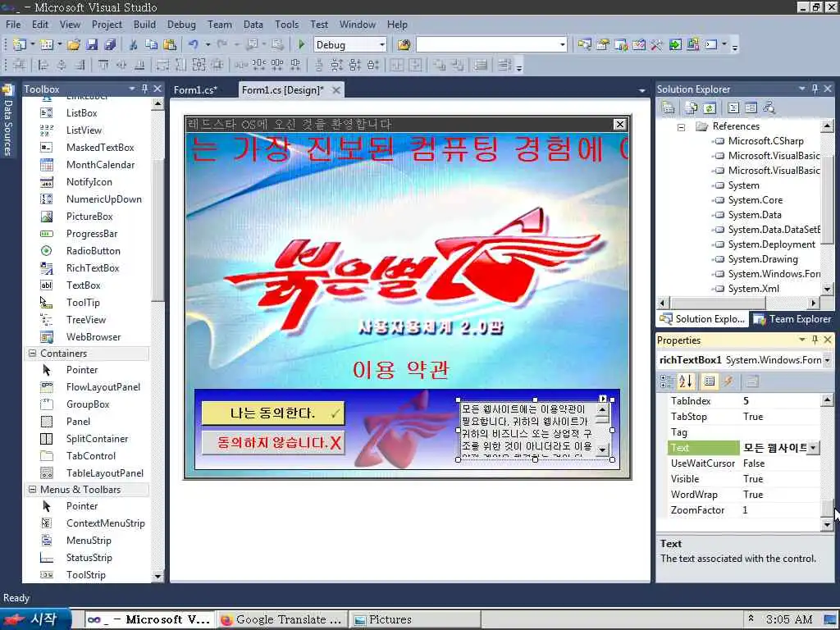Open the Find combo box dropdown arrow
The height and width of the screenshot is (630, 840).
point(563,45)
